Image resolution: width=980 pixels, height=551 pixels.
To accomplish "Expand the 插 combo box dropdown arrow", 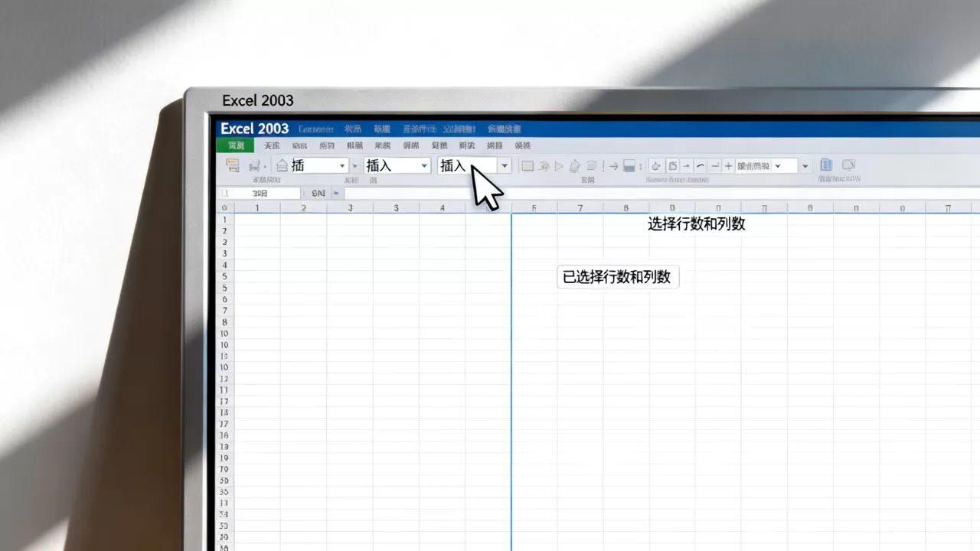I will pyautogui.click(x=342, y=165).
